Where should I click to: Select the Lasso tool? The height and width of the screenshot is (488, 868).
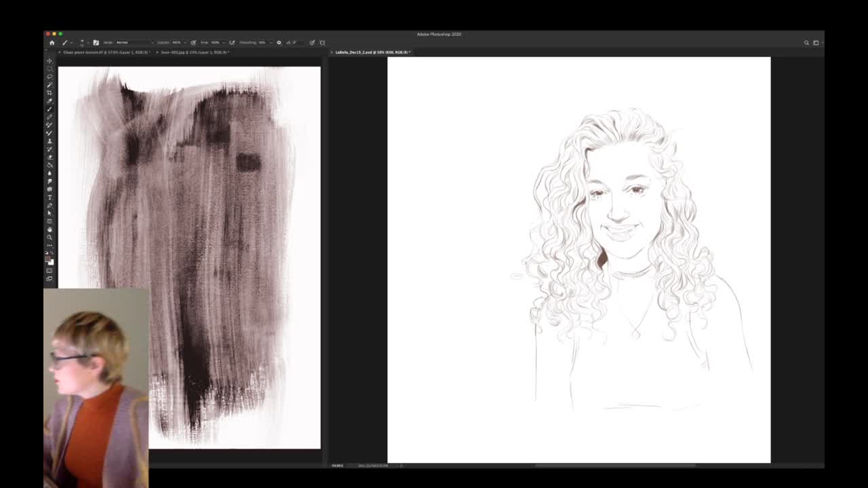click(x=49, y=76)
